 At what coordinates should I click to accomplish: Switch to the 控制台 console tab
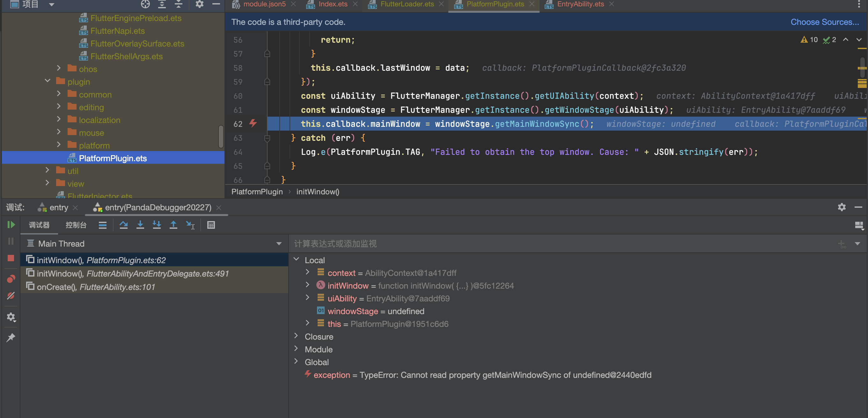[76, 225]
